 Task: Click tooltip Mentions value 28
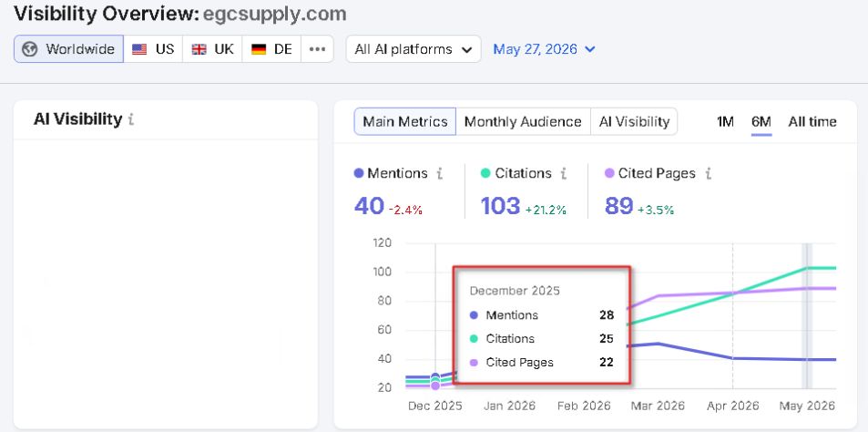[x=607, y=315]
